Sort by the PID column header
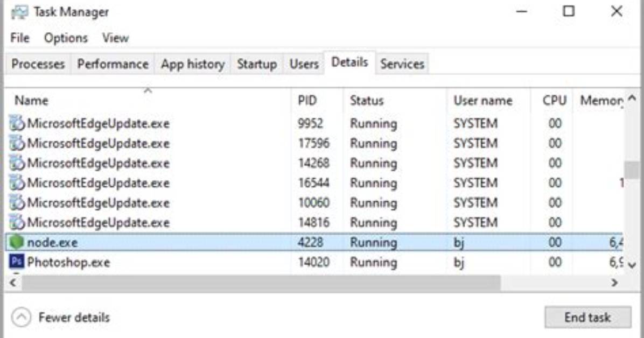644x338 pixels. [x=317, y=101]
